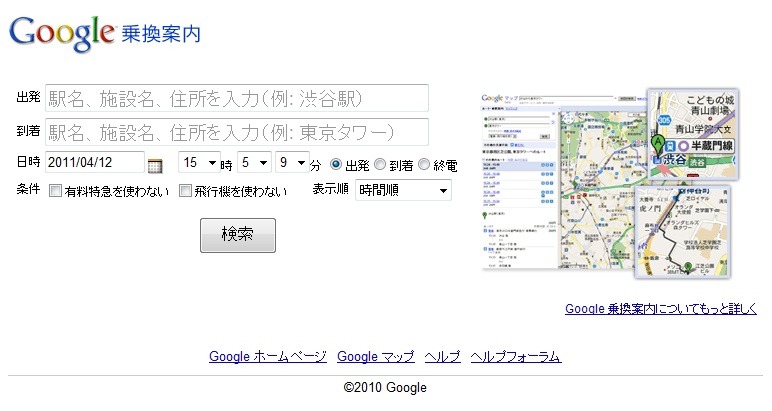Click the 渋谷 半蔵門線 map inset thumbnail

(693, 133)
